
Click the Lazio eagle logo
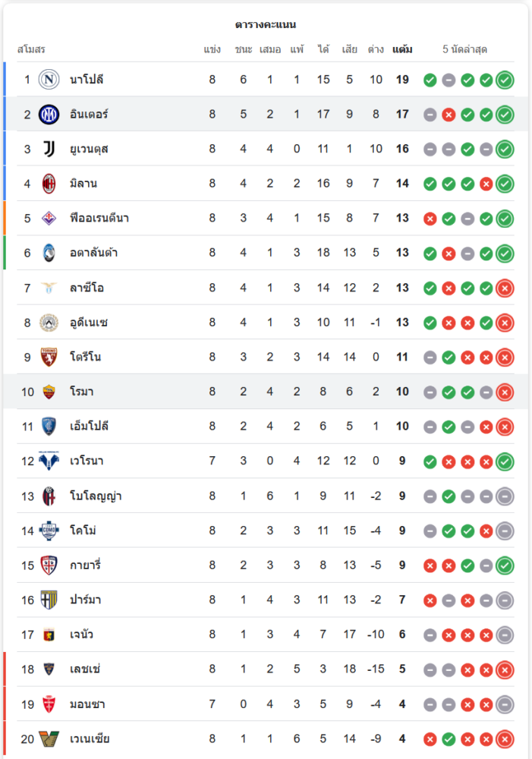(x=49, y=288)
